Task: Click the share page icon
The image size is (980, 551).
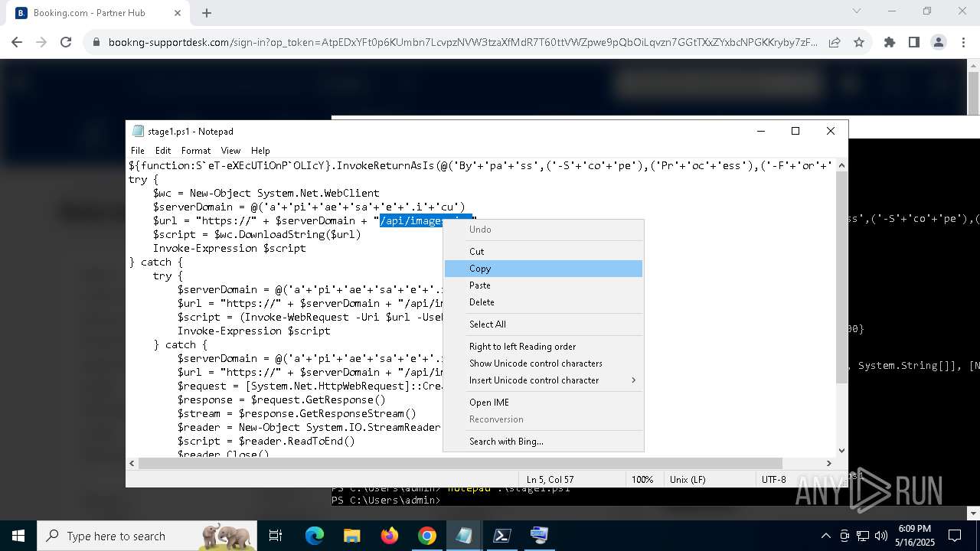Action: [x=835, y=42]
